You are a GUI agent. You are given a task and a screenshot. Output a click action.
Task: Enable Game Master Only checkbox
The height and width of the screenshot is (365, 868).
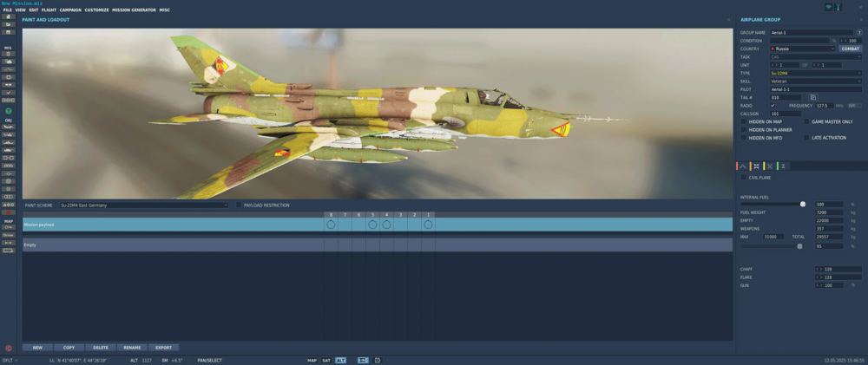pos(806,121)
